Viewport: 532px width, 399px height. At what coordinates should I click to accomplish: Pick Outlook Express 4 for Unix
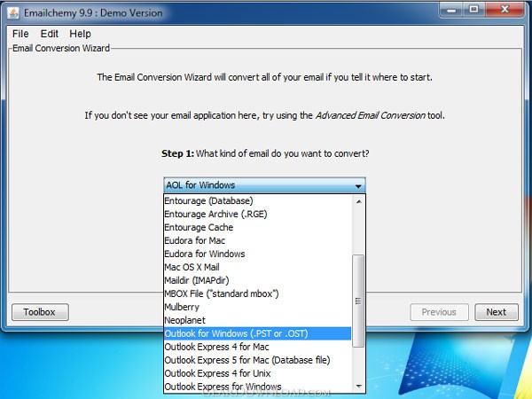tap(257, 373)
